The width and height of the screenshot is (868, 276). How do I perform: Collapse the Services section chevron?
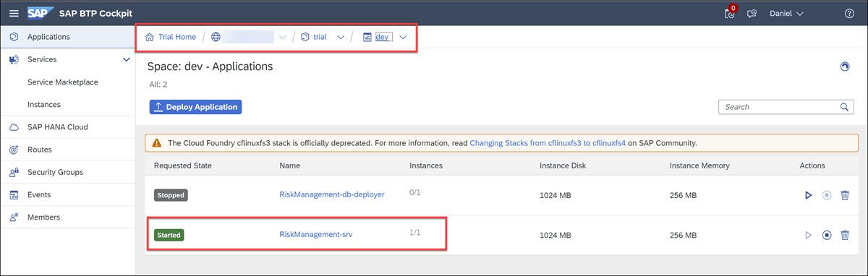(126, 60)
